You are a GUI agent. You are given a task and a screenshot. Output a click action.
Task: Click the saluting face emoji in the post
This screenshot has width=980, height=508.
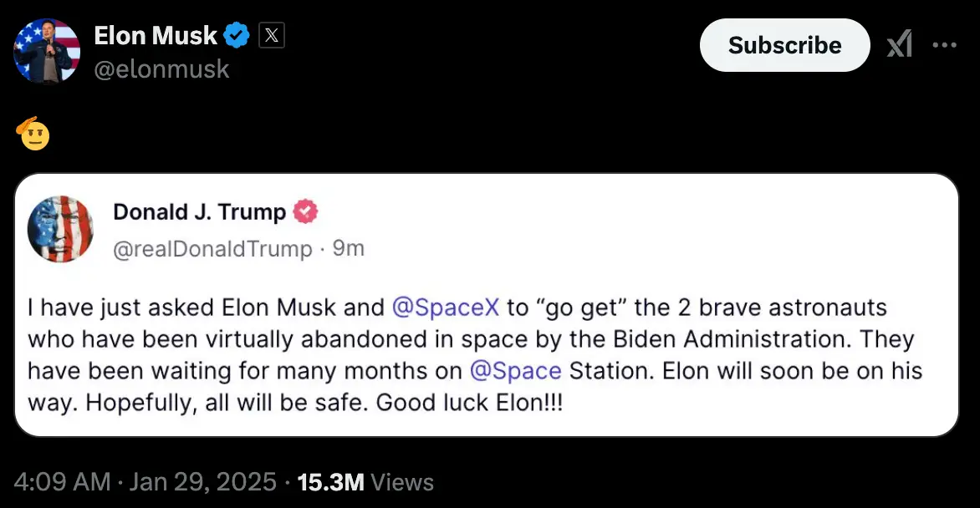coord(35,133)
